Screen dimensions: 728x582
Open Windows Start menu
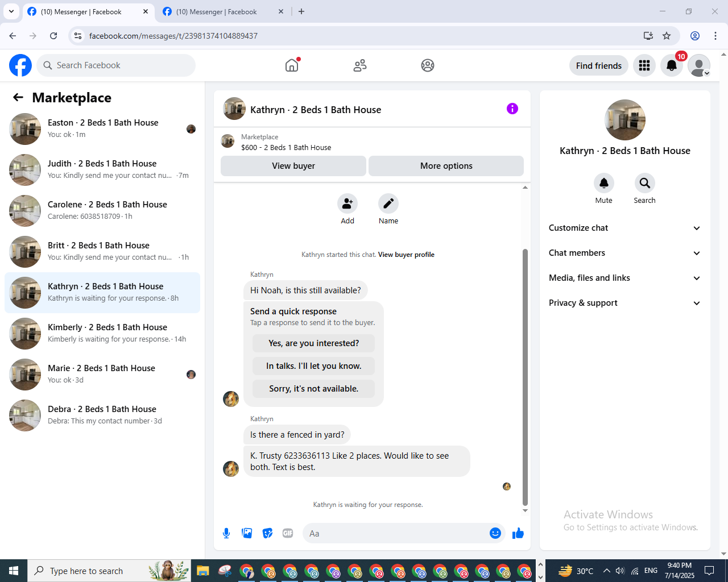[14, 571]
